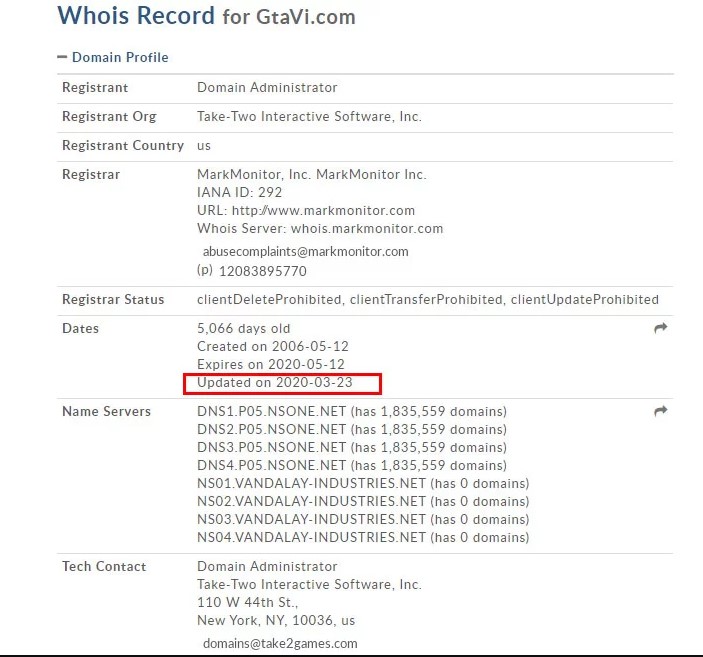Click the Dates label
703x657 pixels.
click(80, 329)
